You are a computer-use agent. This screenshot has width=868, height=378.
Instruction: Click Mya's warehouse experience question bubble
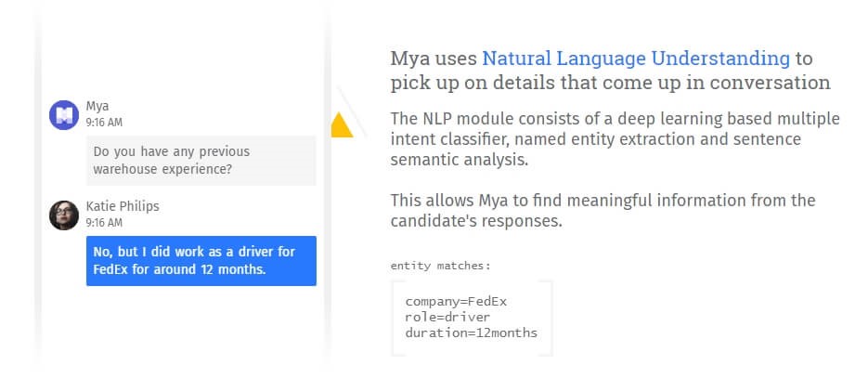[201, 161]
